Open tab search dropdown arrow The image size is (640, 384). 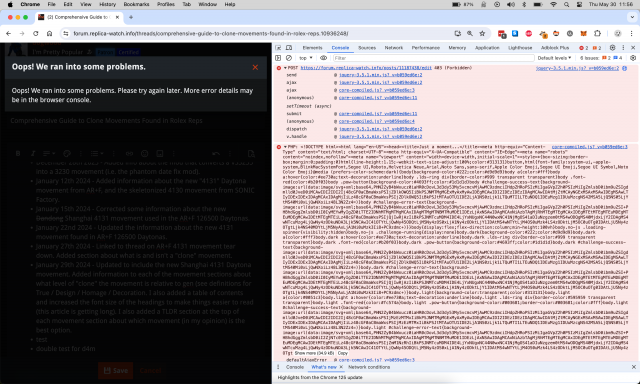click(x=632, y=17)
